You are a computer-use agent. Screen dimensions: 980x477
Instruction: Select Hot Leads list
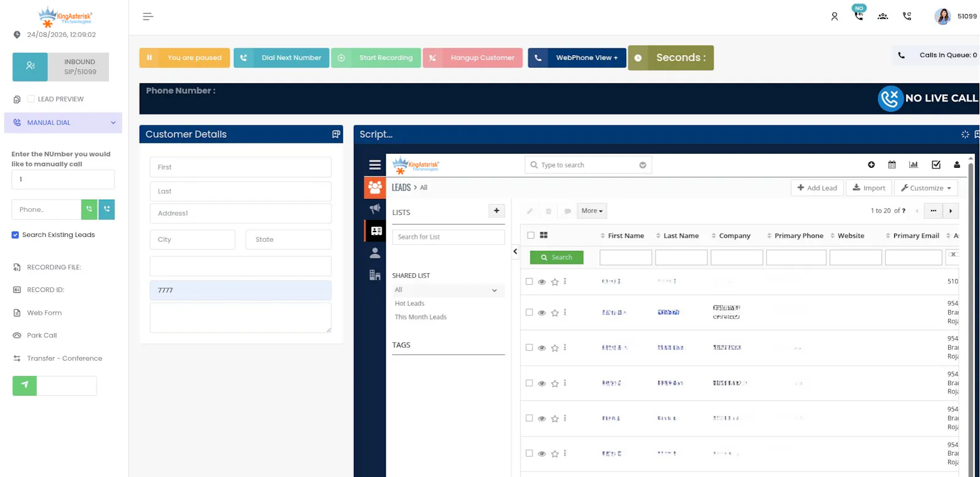pyautogui.click(x=409, y=304)
